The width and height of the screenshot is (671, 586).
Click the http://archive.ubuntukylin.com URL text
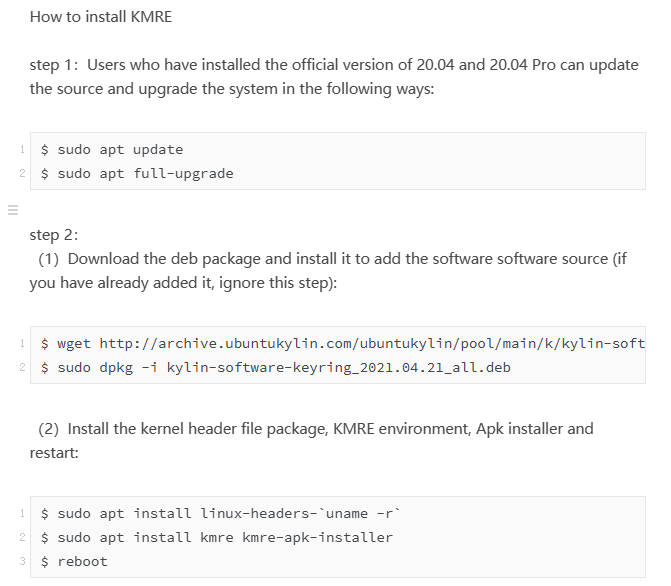(372, 343)
